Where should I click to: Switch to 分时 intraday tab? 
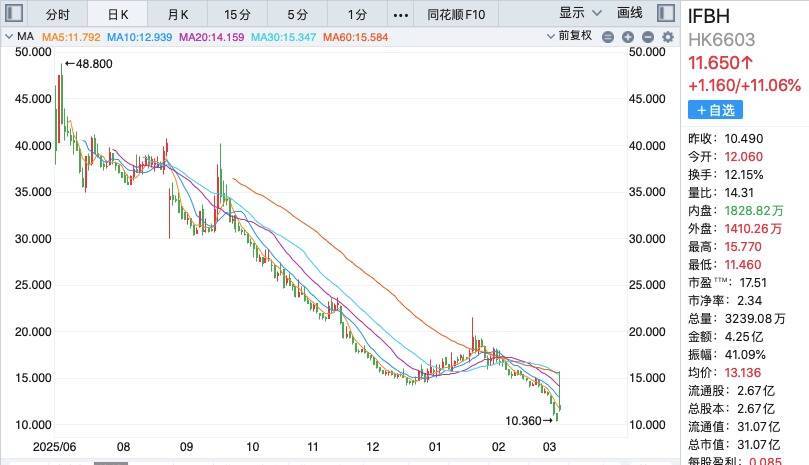pyautogui.click(x=58, y=15)
